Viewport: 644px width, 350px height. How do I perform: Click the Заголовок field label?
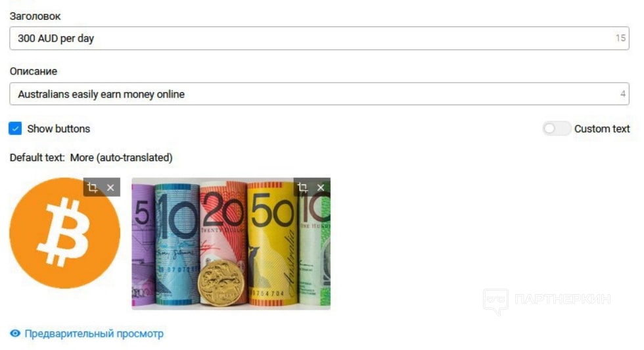click(x=35, y=16)
